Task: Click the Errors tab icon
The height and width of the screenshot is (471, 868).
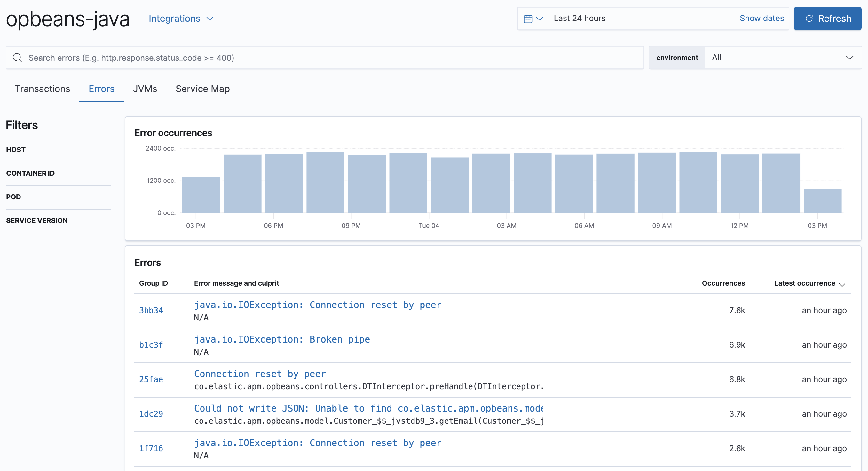Action: point(101,89)
